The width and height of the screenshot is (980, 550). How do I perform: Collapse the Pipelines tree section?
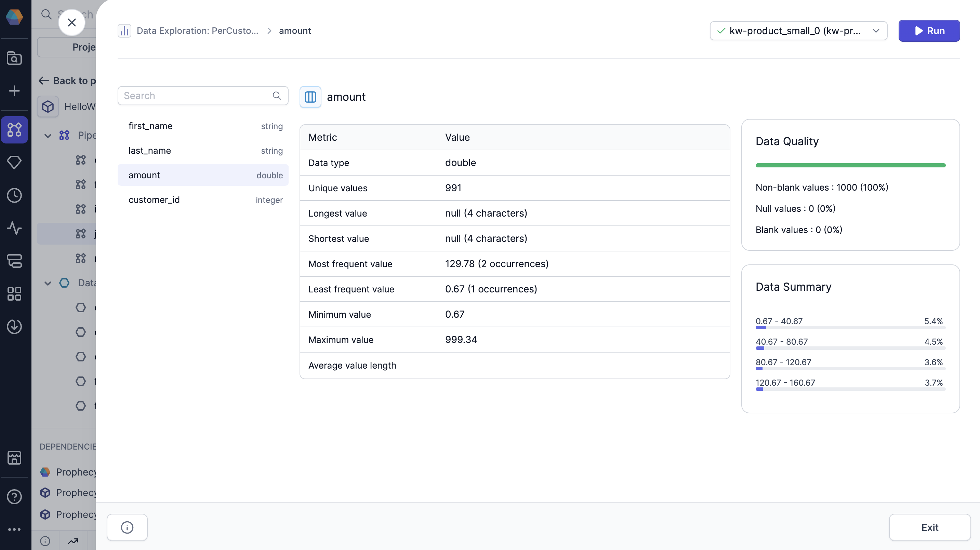[x=48, y=135]
